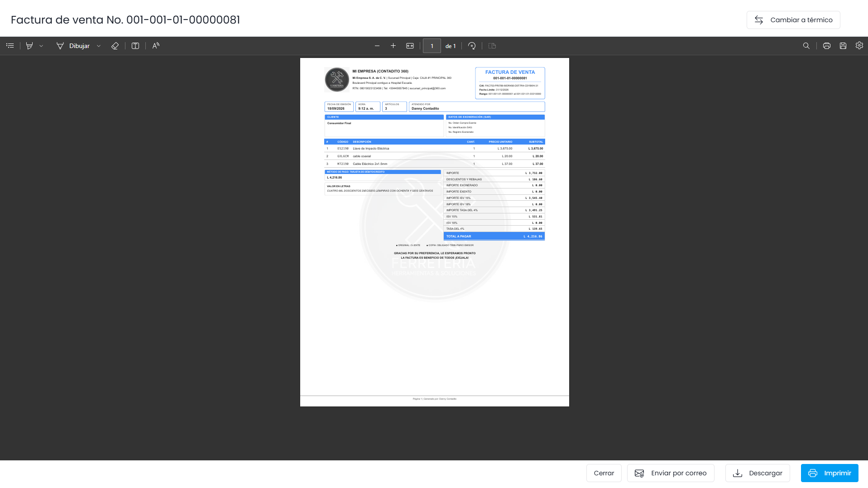Click the invoice title Factura de venta No. 001-001-01-00000081

pyautogui.click(x=125, y=20)
